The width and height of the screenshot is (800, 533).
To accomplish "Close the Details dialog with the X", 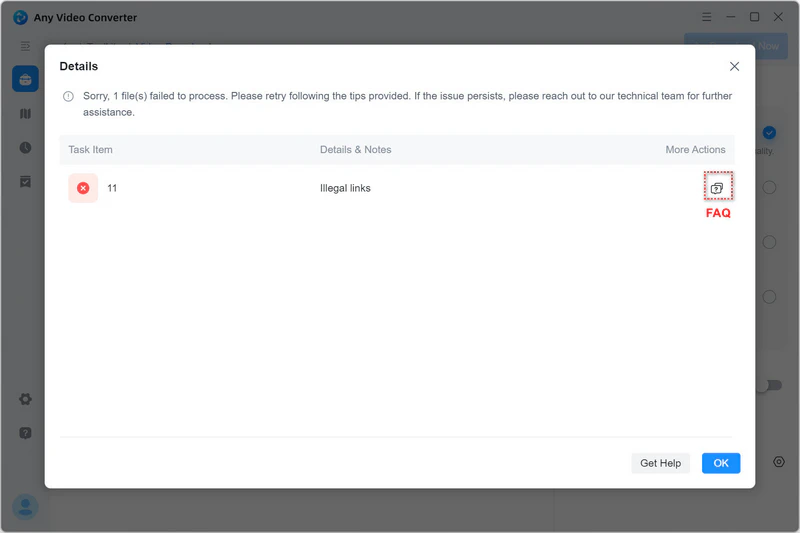I will [734, 66].
